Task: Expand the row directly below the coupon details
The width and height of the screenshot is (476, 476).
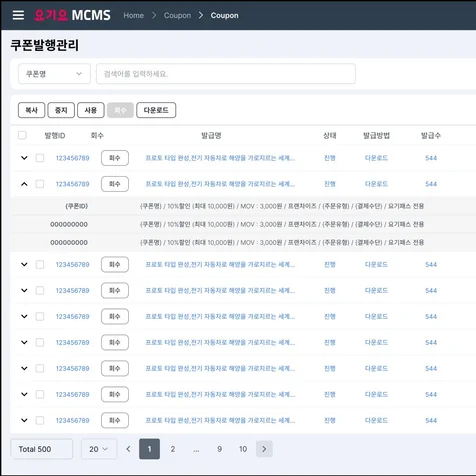Action: click(x=24, y=265)
